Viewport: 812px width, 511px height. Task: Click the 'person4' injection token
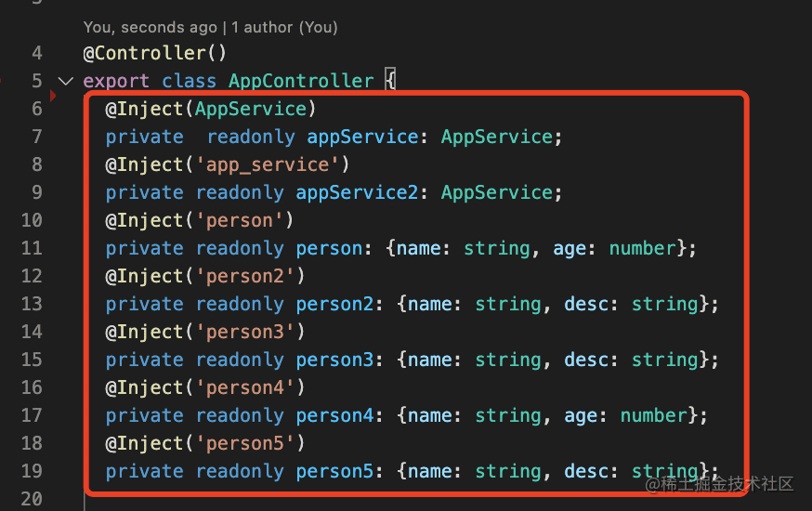click(x=245, y=387)
